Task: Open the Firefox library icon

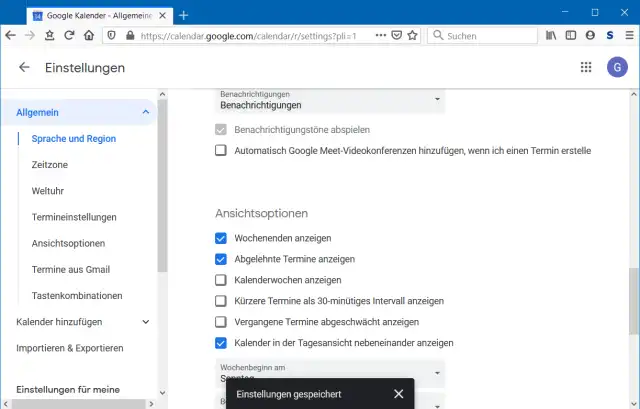Action: [551, 36]
